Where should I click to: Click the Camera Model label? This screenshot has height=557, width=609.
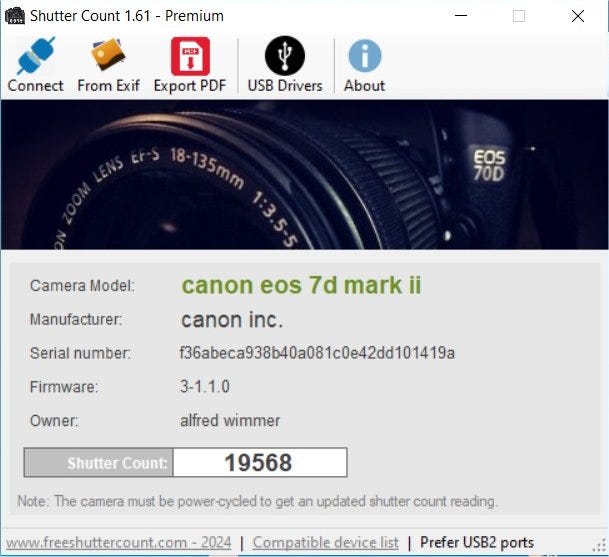pos(82,285)
